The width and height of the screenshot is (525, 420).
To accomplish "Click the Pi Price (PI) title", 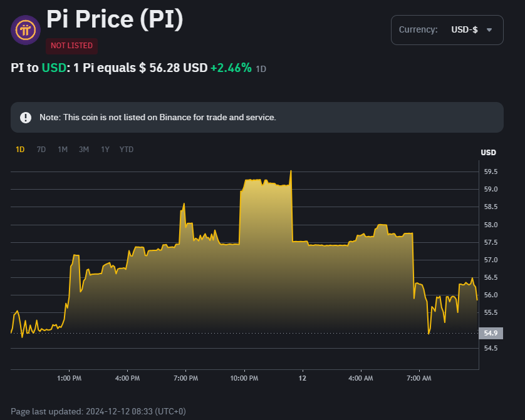I will pos(115,19).
